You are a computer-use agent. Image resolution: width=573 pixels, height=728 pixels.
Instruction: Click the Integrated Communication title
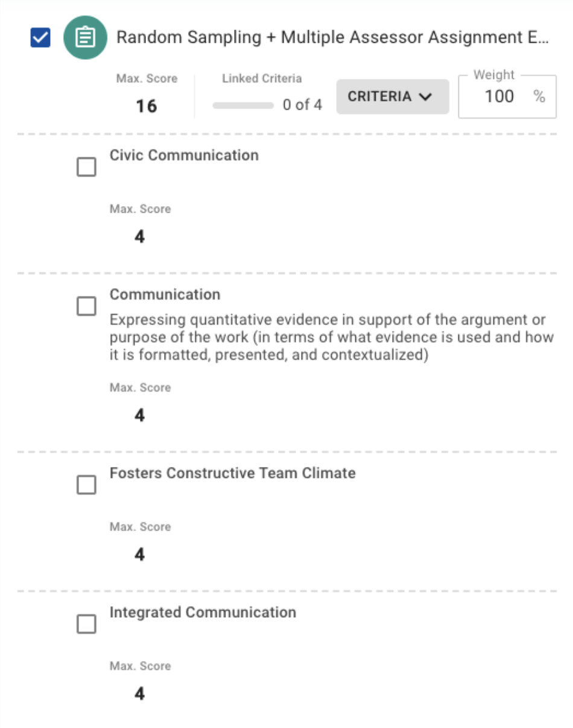(x=203, y=612)
